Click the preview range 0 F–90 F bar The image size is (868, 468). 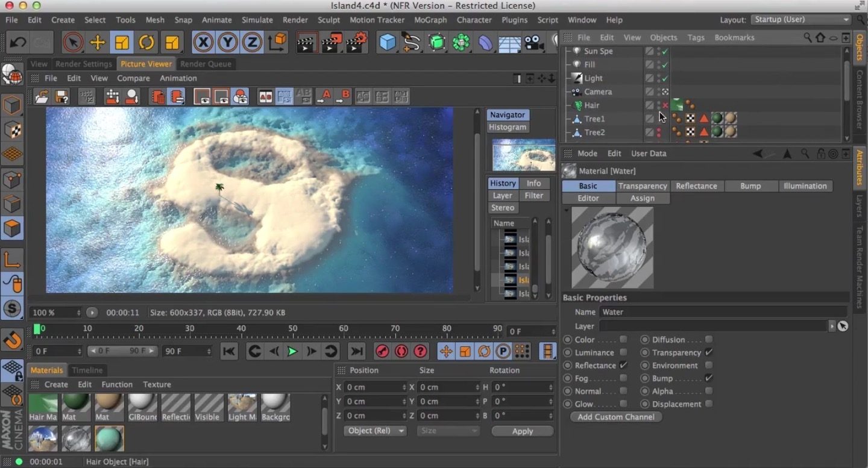[x=122, y=351]
